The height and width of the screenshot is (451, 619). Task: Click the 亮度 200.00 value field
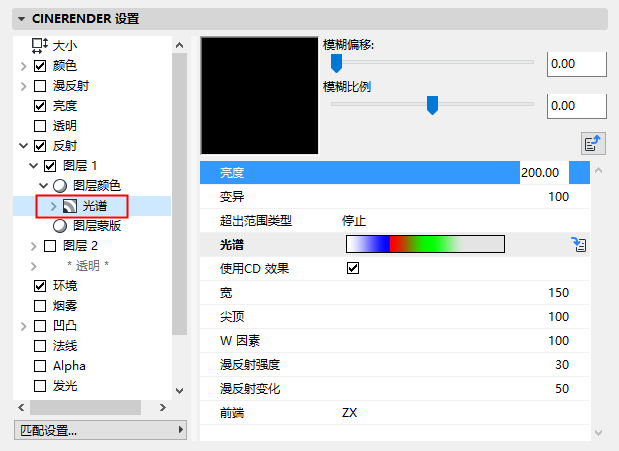(544, 173)
